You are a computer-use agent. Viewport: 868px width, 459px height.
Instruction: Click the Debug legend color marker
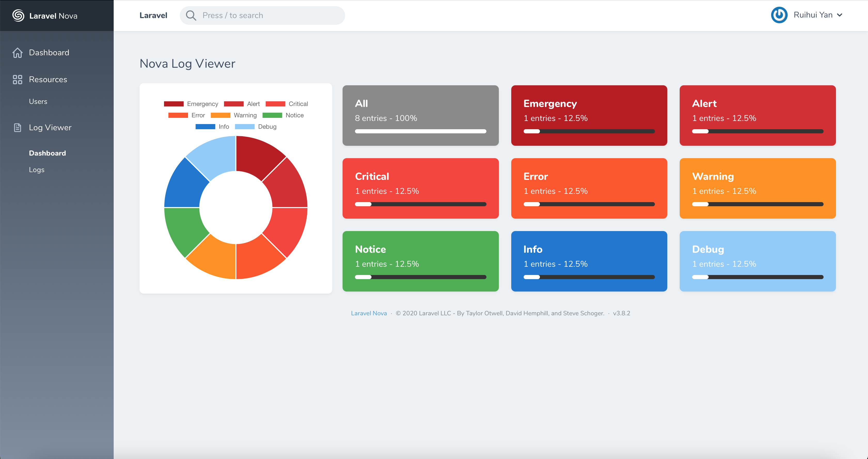click(x=245, y=127)
